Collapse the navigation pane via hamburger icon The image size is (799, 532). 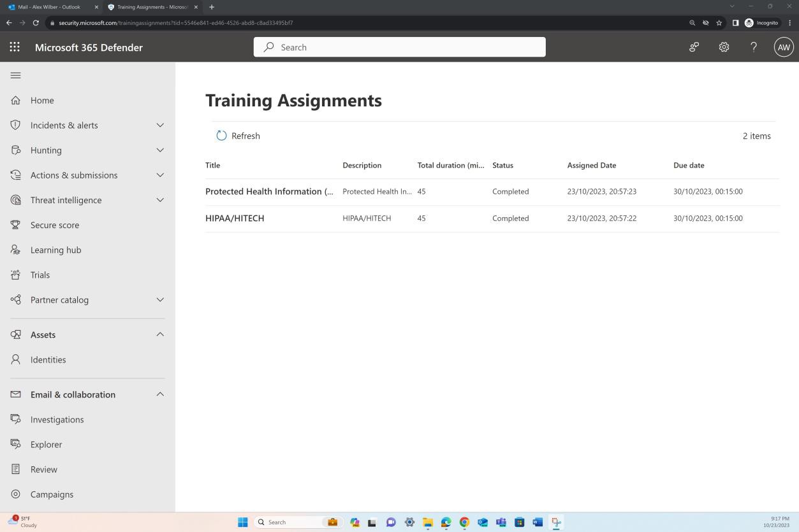[15, 75]
